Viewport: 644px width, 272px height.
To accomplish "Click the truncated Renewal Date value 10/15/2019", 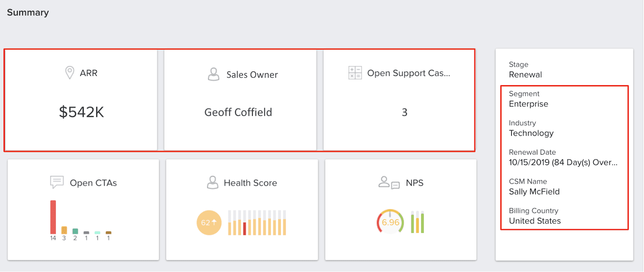I will pos(563,162).
